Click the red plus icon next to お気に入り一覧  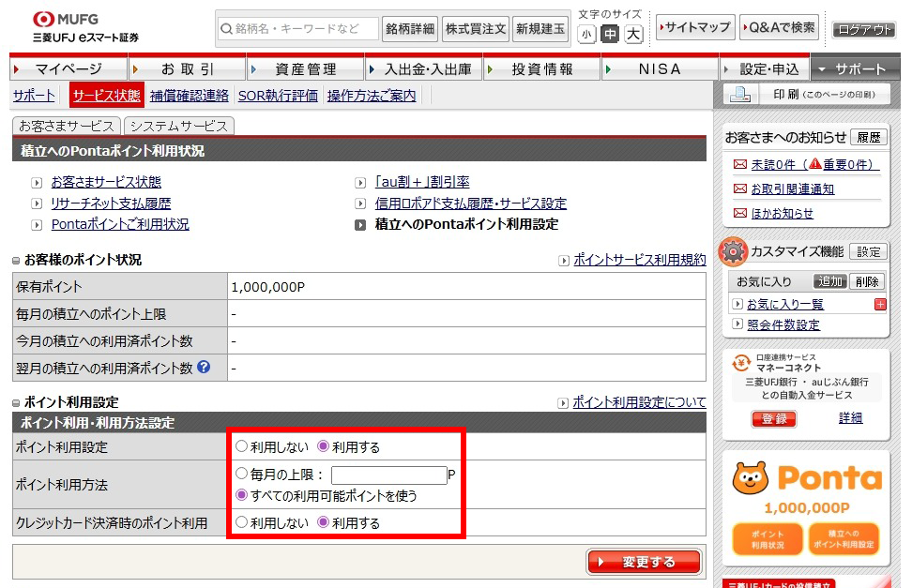pyautogui.click(x=880, y=304)
